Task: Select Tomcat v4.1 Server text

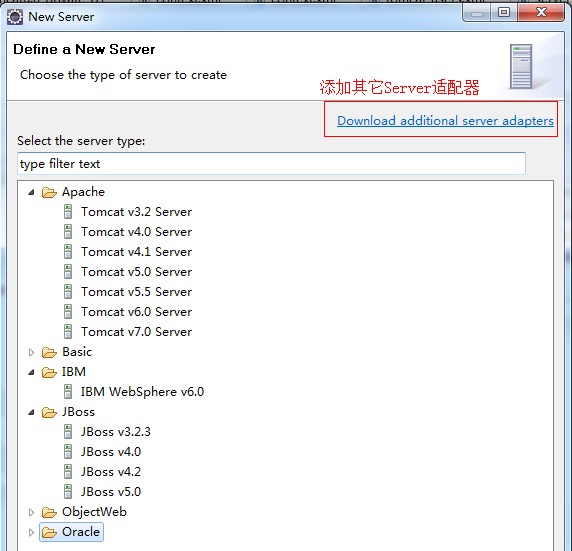Action: click(x=136, y=252)
